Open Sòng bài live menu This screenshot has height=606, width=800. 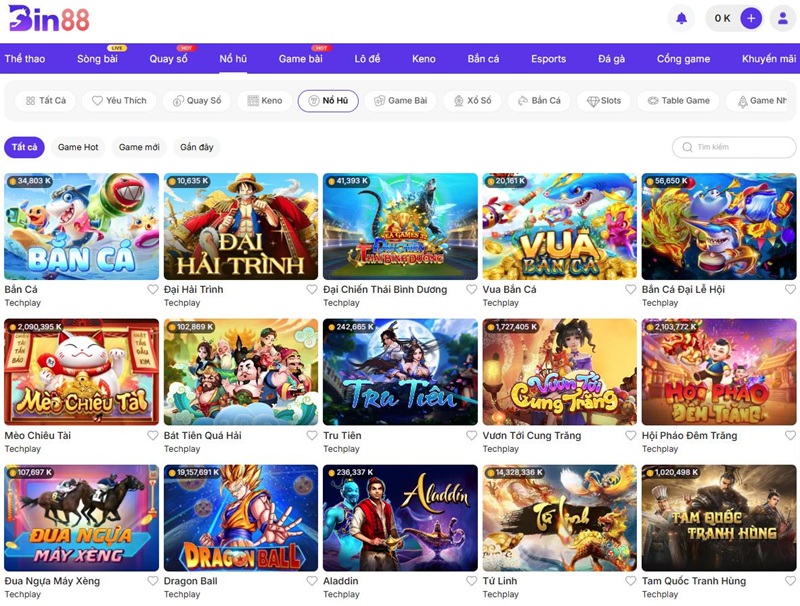click(x=97, y=59)
